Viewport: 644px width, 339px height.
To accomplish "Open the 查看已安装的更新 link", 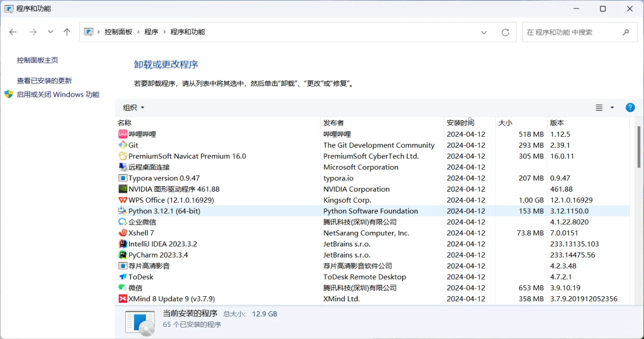I will click(44, 81).
